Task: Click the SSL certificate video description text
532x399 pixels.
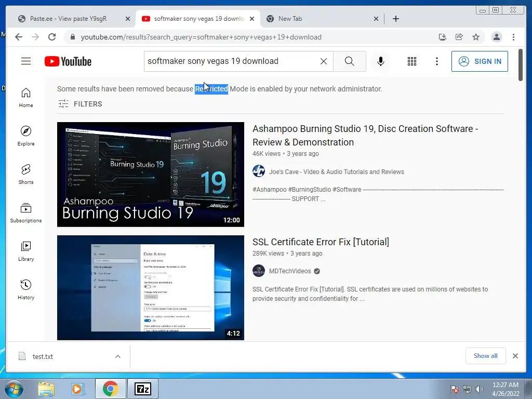Action: (x=370, y=294)
